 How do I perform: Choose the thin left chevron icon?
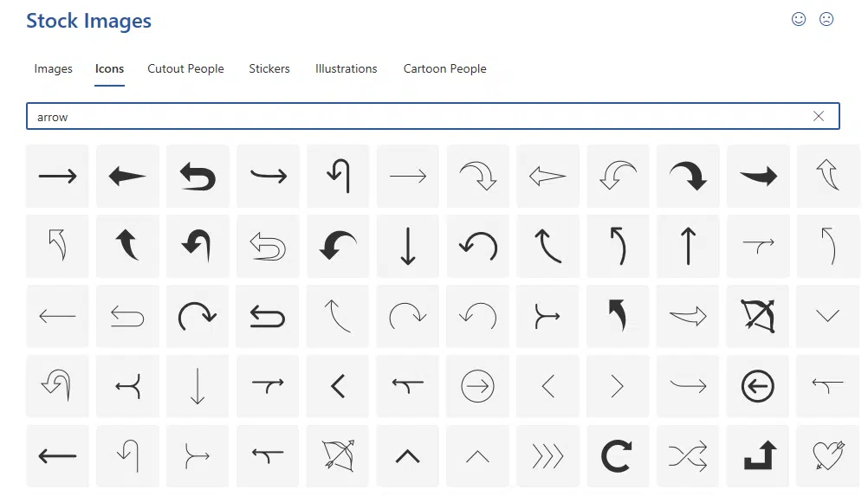click(548, 386)
